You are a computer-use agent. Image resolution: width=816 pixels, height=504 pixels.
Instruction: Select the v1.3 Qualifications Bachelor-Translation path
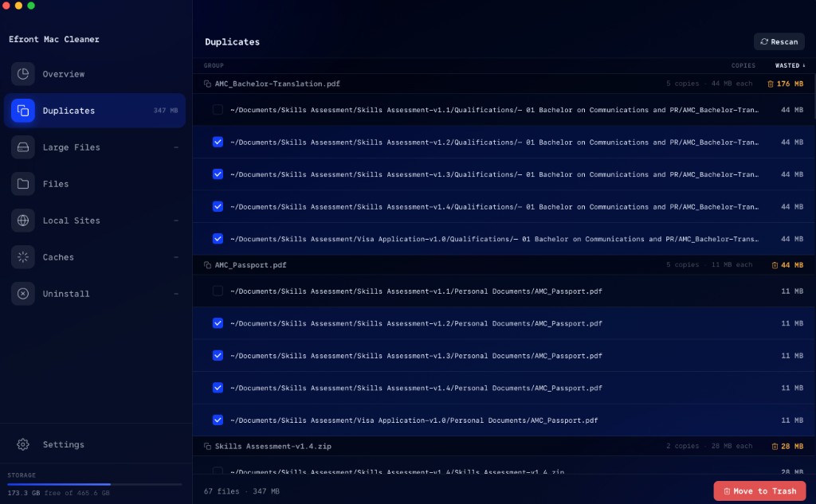494,174
